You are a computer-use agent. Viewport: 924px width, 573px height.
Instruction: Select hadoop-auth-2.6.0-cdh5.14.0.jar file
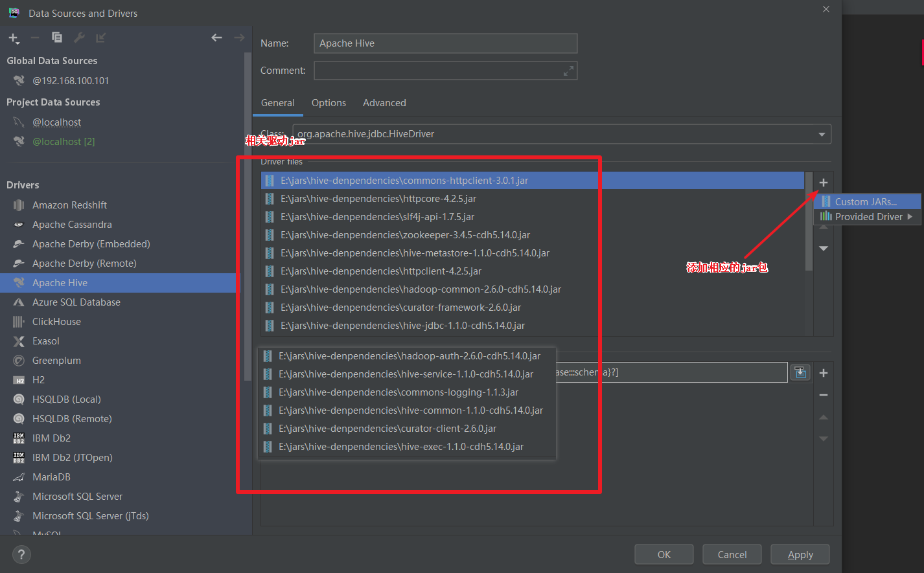407,356
